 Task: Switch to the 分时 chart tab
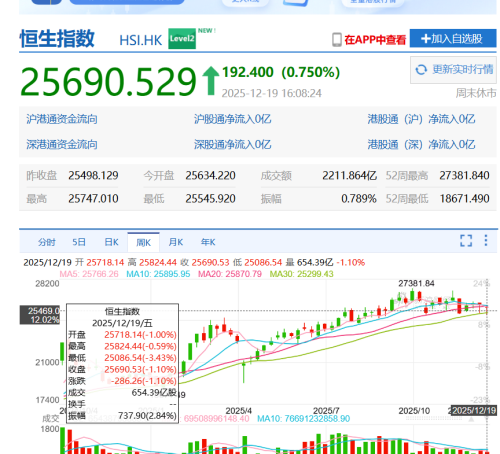(47, 242)
